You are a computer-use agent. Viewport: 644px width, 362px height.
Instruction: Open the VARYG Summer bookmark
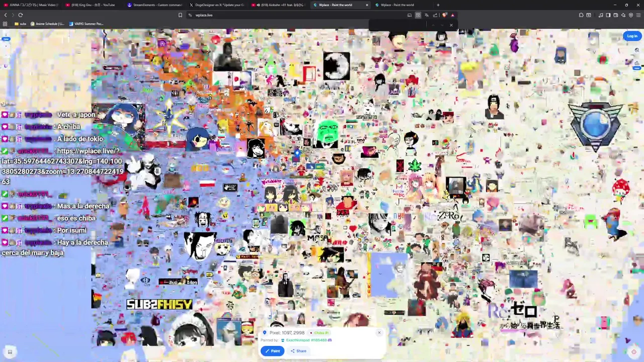click(x=86, y=24)
